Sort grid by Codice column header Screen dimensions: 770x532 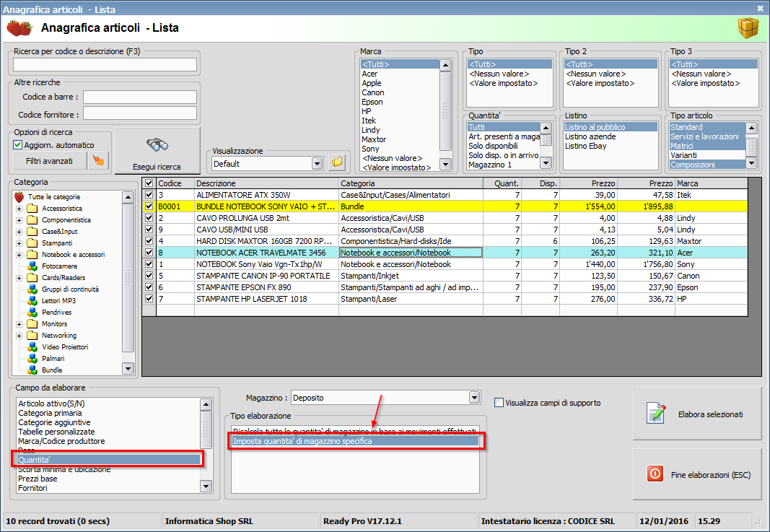175,183
